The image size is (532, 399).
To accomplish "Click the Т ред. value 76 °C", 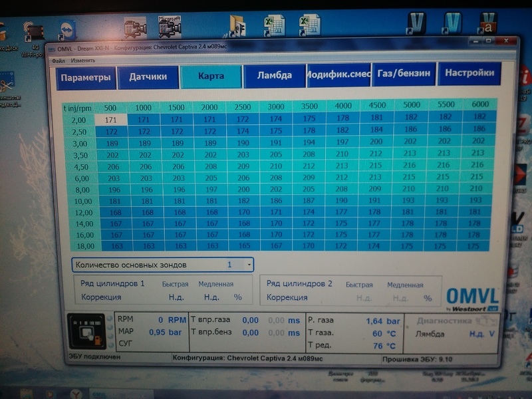I will tap(384, 346).
